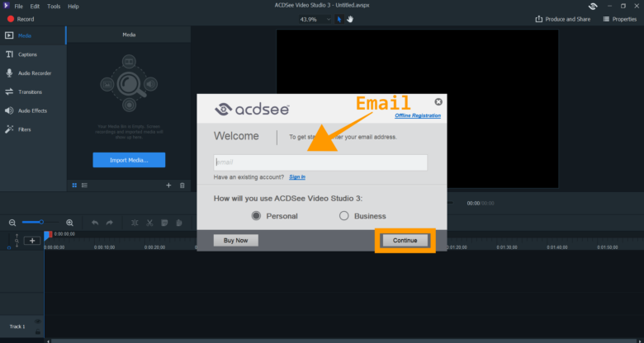The width and height of the screenshot is (644, 343).
Task: Select the Personal radio button
Action: 256,216
